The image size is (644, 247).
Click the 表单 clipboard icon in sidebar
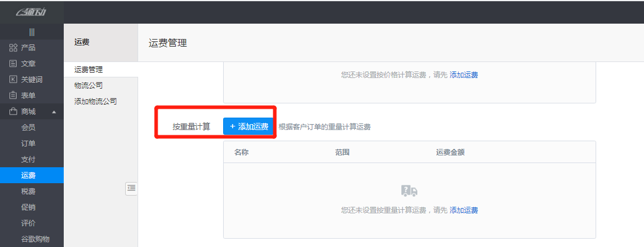(13, 96)
